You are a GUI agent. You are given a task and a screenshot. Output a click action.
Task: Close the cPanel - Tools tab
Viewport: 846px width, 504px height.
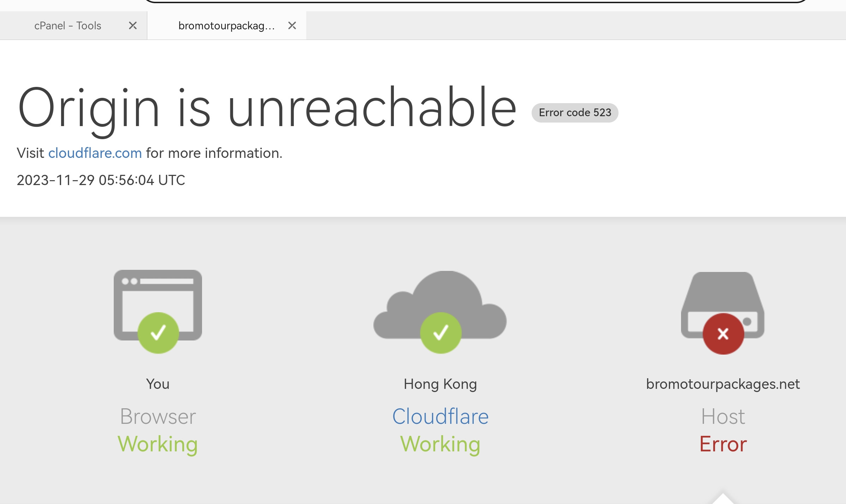pos(133,25)
